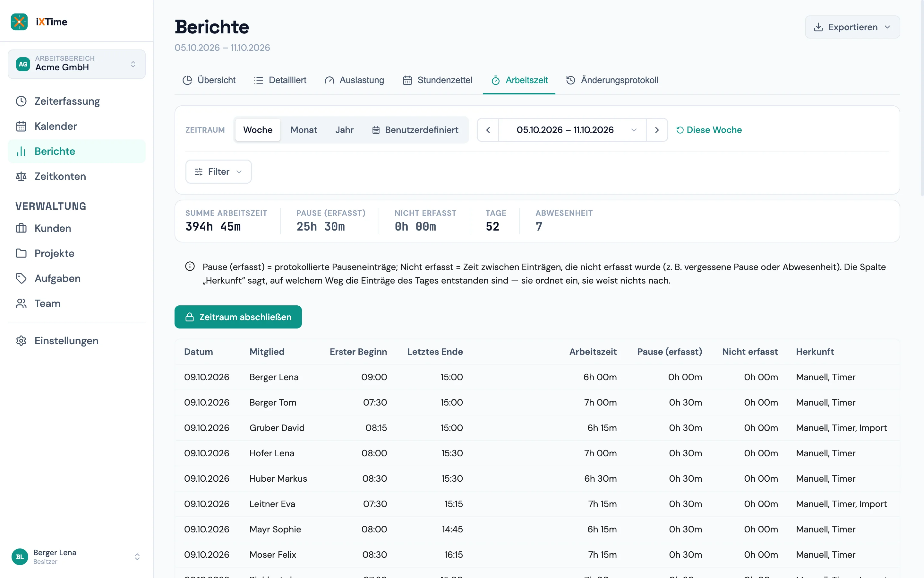This screenshot has width=924, height=578.
Task: Click the Datum column header
Action: 199,352
